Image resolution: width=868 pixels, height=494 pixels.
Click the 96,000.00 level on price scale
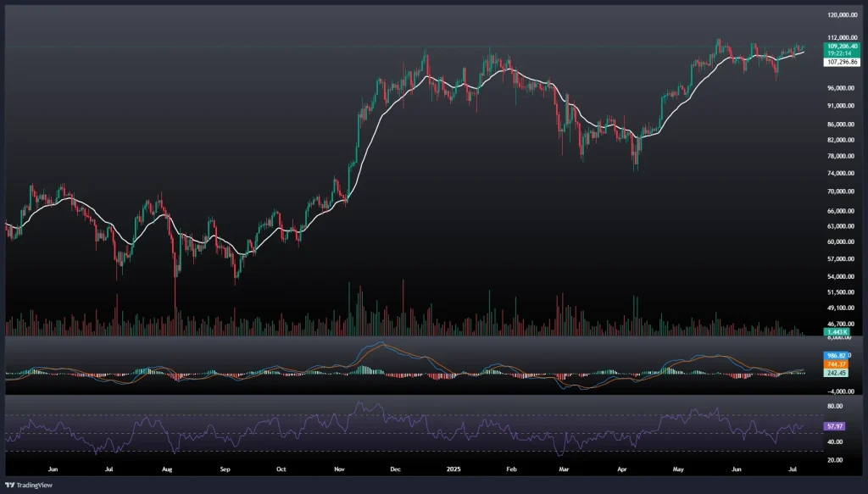tap(842, 88)
